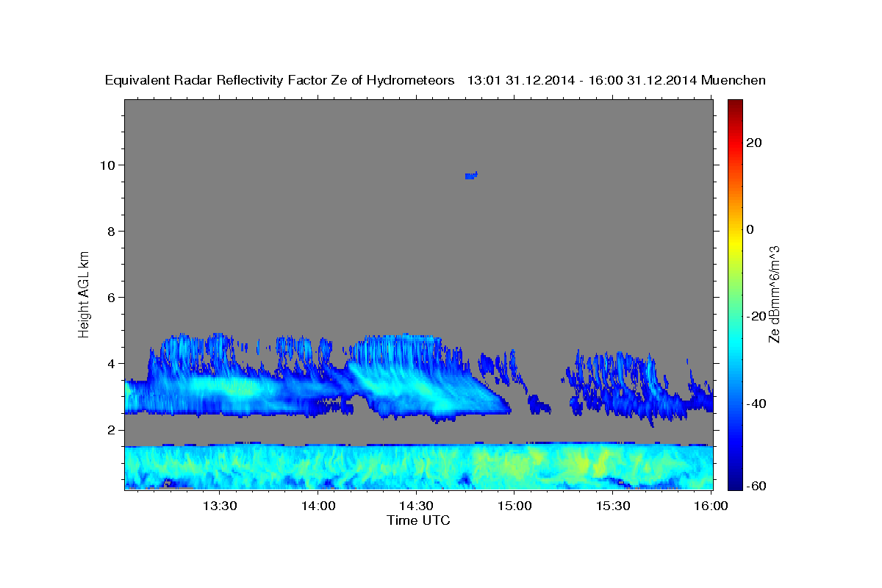This screenshot has height=588, width=882.
Task: Click the 'Height AGL km' axis label
Action: tap(85, 293)
